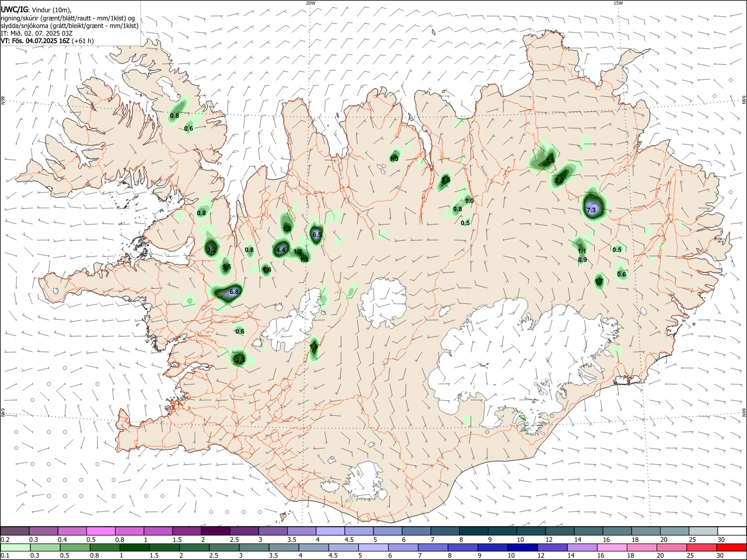Select the white swatch ending the upper legend

click(x=732, y=531)
